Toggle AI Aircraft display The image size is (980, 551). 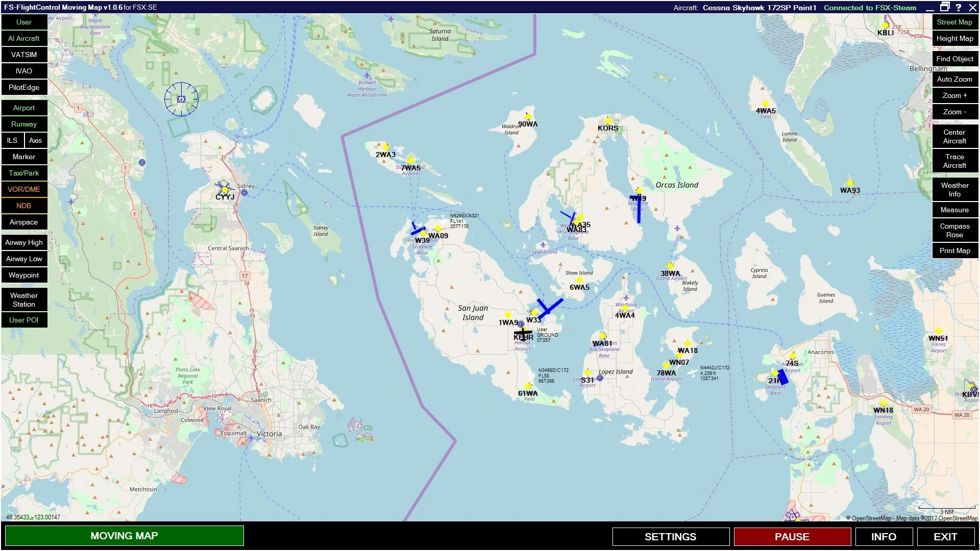pos(24,38)
